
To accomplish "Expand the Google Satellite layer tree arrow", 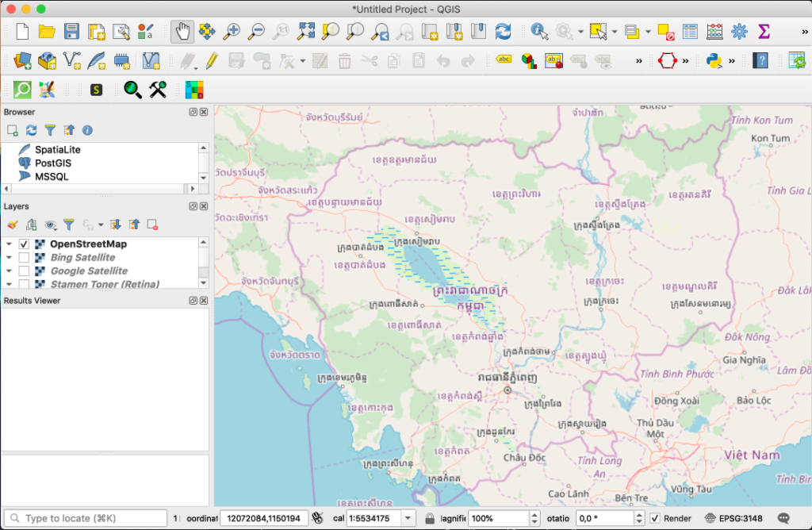I will click(9, 271).
